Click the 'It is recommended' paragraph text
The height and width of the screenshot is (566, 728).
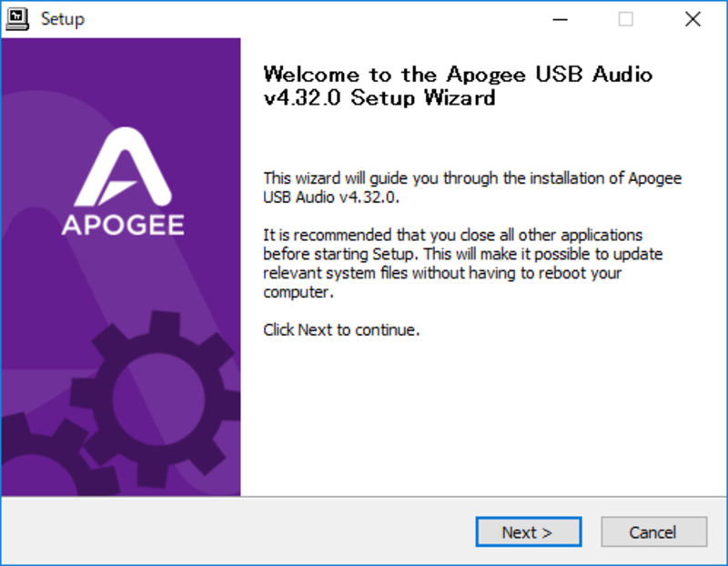click(x=463, y=263)
